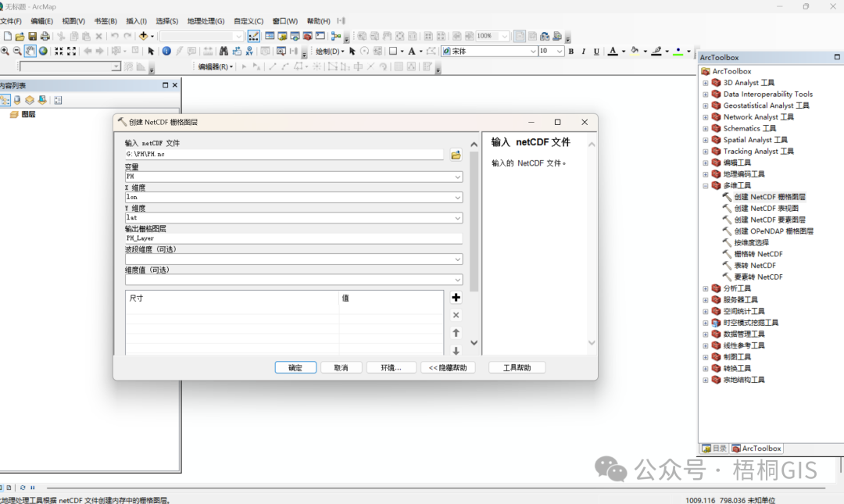Toggle Underline text formatting
This screenshot has width=844, height=504.
pyautogui.click(x=596, y=51)
